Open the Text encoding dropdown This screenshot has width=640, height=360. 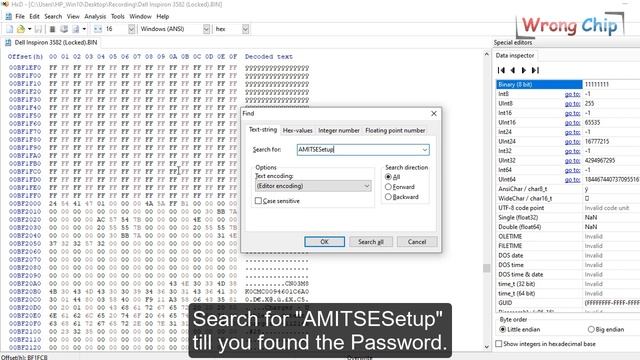point(313,186)
